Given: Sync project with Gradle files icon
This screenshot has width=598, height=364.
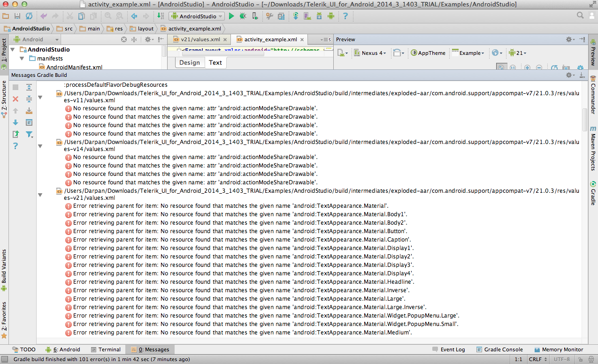Looking at the screenshot, I should click(295, 16).
